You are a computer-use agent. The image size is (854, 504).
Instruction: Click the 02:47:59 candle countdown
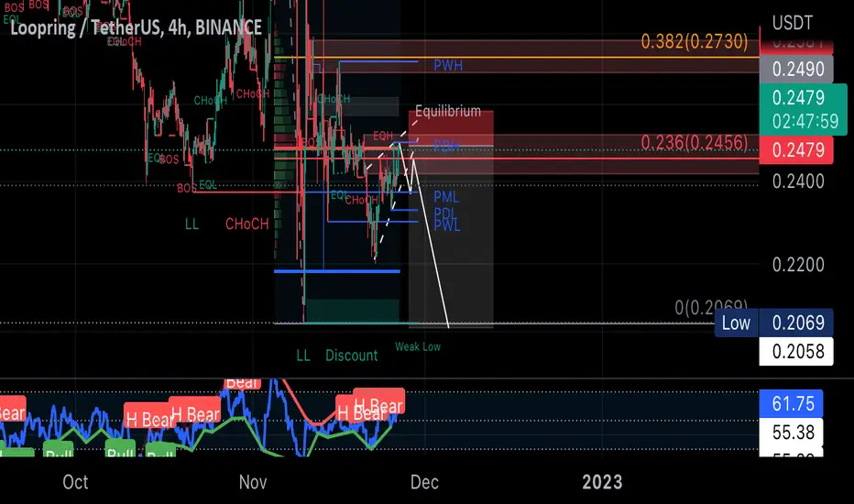(x=804, y=122)
